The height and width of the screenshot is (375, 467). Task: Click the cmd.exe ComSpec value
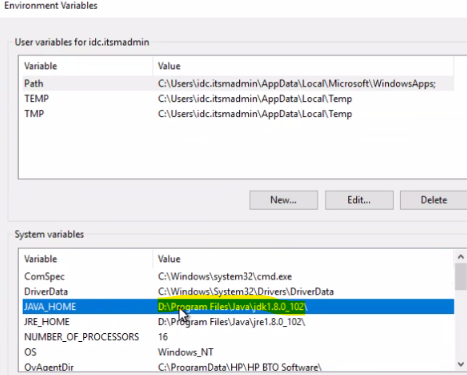[225, 276]
